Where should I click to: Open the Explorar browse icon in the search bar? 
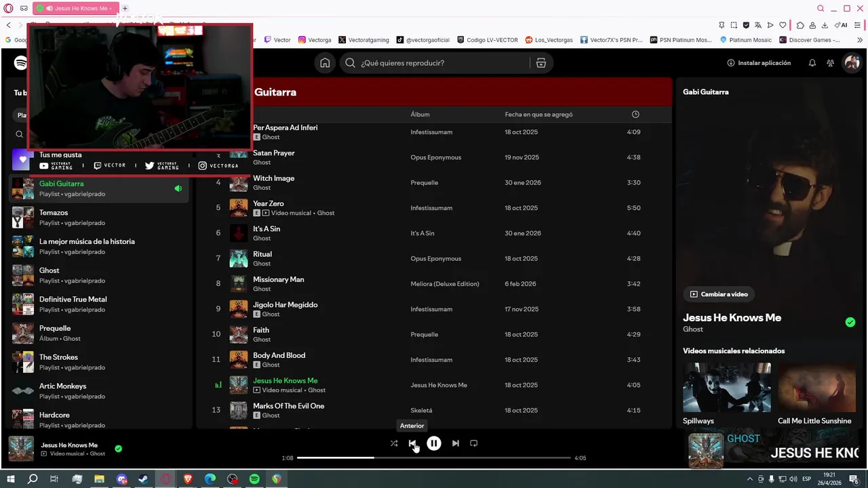[x=540, y=63]
